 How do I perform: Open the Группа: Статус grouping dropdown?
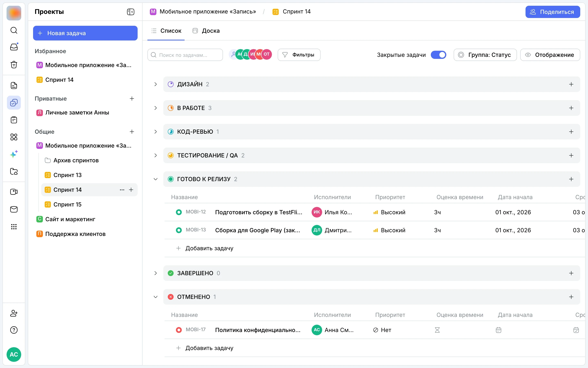485,55
